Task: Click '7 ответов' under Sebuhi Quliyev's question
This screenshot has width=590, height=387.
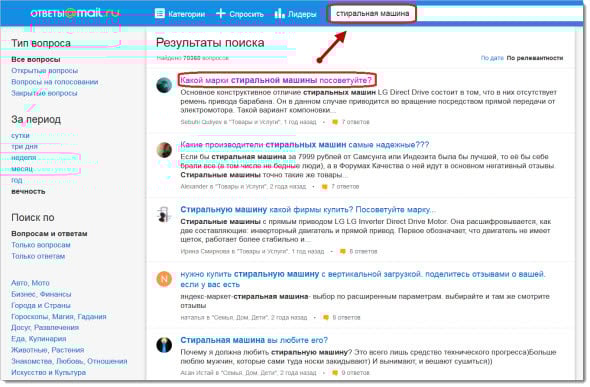Action: (356, 122)
